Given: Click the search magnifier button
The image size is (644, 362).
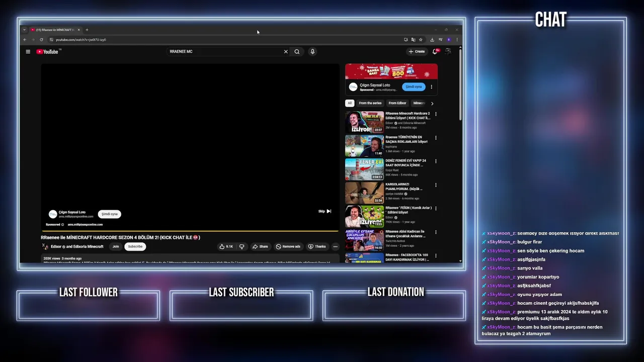Looking at the screenshot, I should point(297,51).
